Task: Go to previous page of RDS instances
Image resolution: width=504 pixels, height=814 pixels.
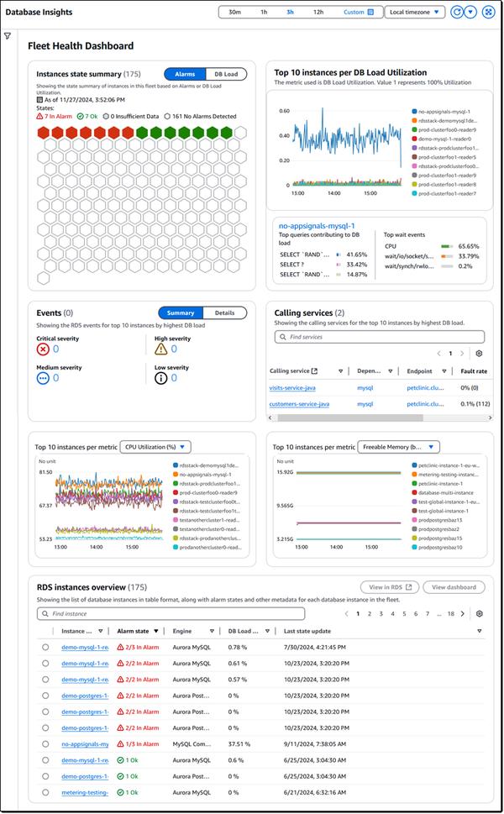Action: tap(347, 613)
